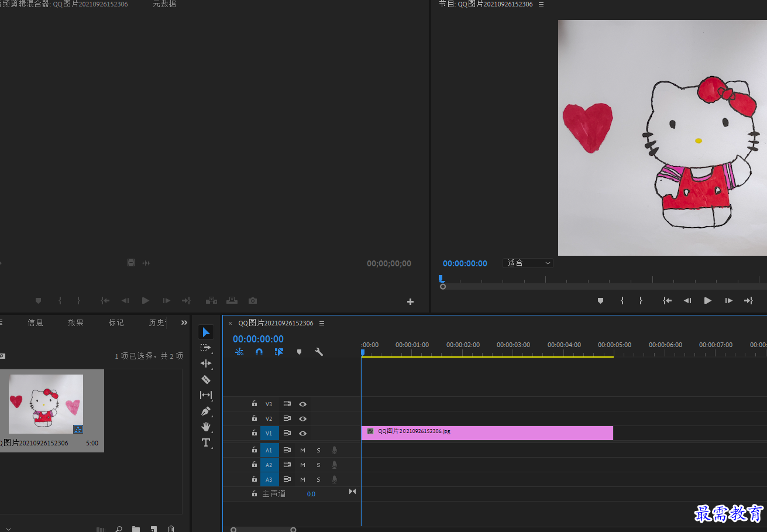Hide the V1 track output

click(x=302, y=434)
